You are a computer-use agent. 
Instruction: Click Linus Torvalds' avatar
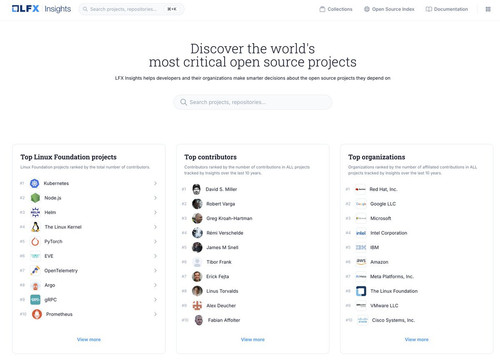197,291
